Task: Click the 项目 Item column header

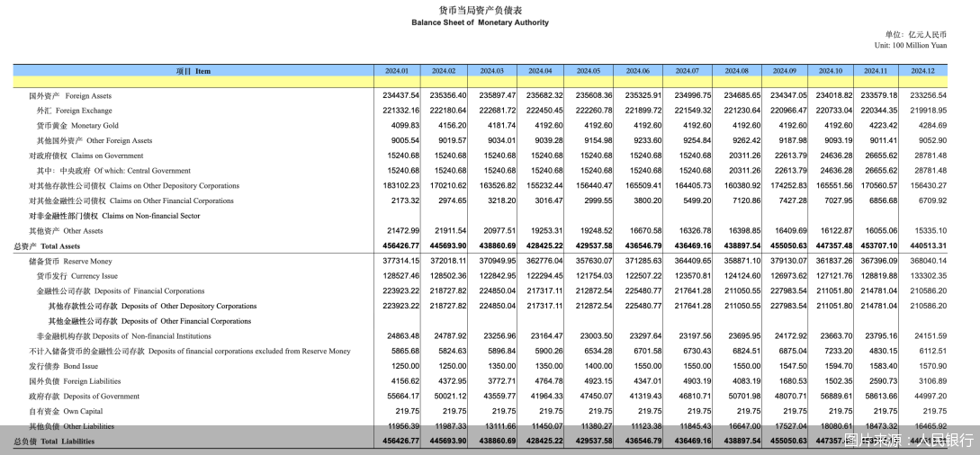Action: point(193,71)
